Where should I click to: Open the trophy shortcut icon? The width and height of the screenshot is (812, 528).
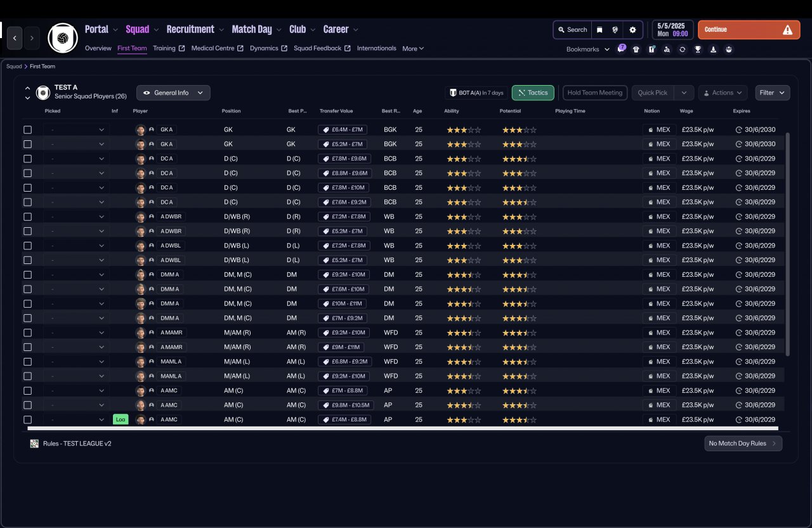(698, 49)
